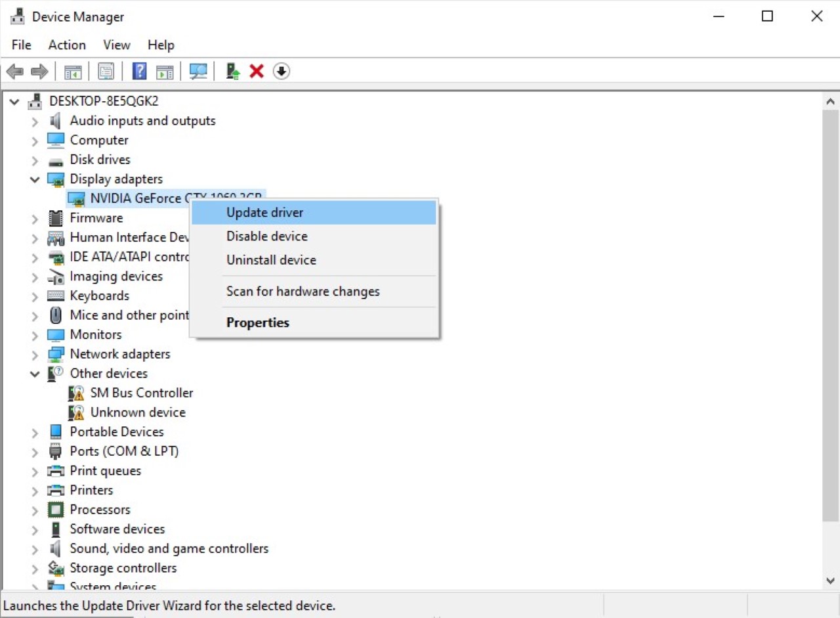Click the green Update device driver icon
Viewport: 840px width, 618px height.
point(232,71)
